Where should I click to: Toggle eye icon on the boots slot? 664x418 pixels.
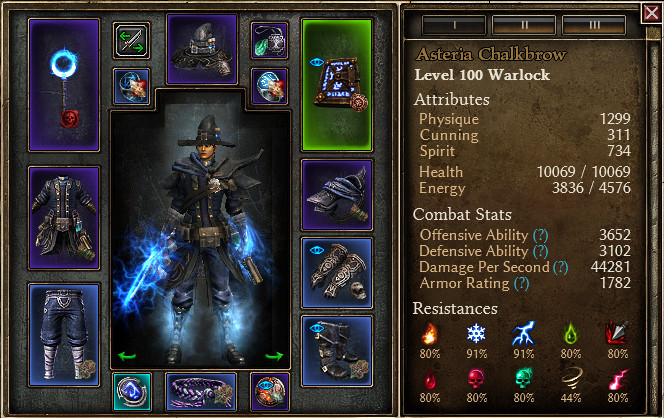[316, 328]
